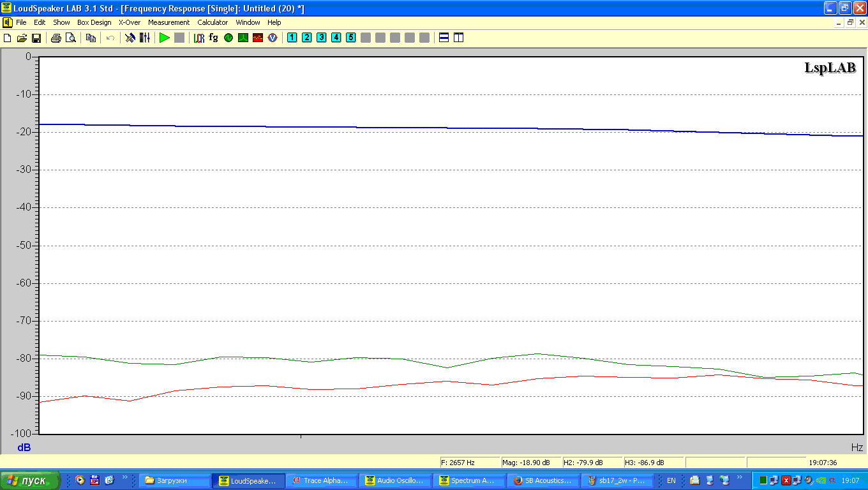Click the dB axis label
Image resolution: width=868 pixels, height=490 pixels.
point(24,447)
